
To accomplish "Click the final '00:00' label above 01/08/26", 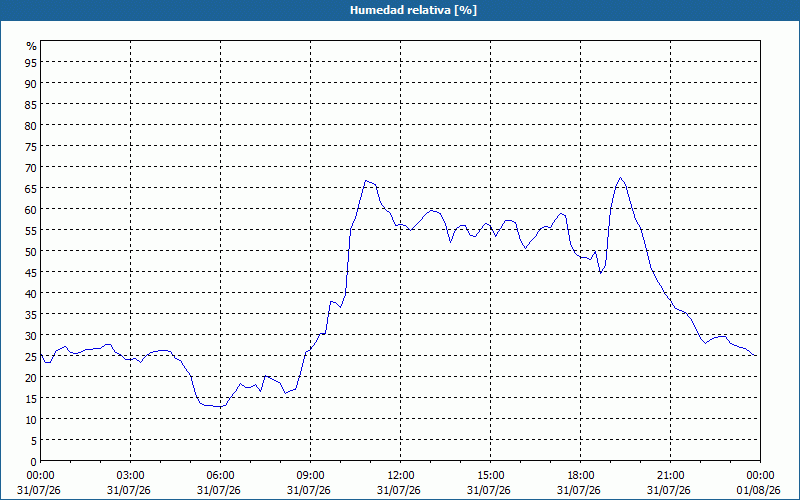I will (x=760, y=476).
